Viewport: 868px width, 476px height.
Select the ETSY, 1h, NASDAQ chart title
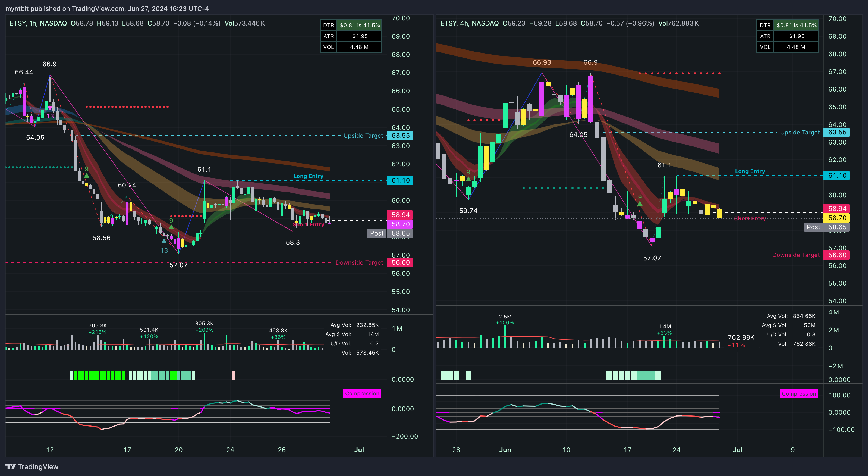click(38, 23)
